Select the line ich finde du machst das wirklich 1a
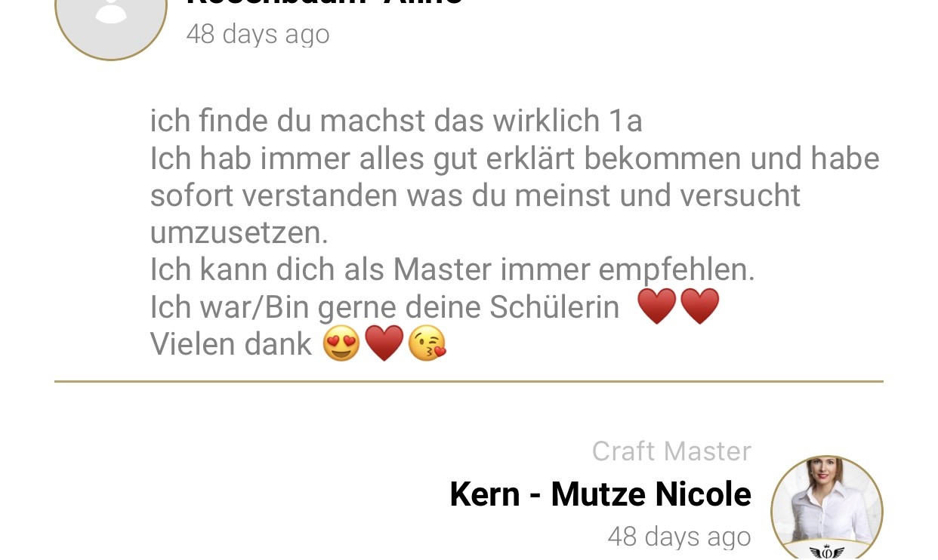Image resolution: width=938 pixels, height=560 pixels. point(396,122)
